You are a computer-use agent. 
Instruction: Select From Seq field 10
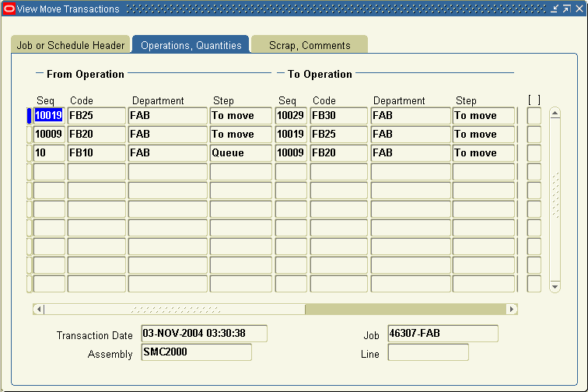[x=49, y=153]
